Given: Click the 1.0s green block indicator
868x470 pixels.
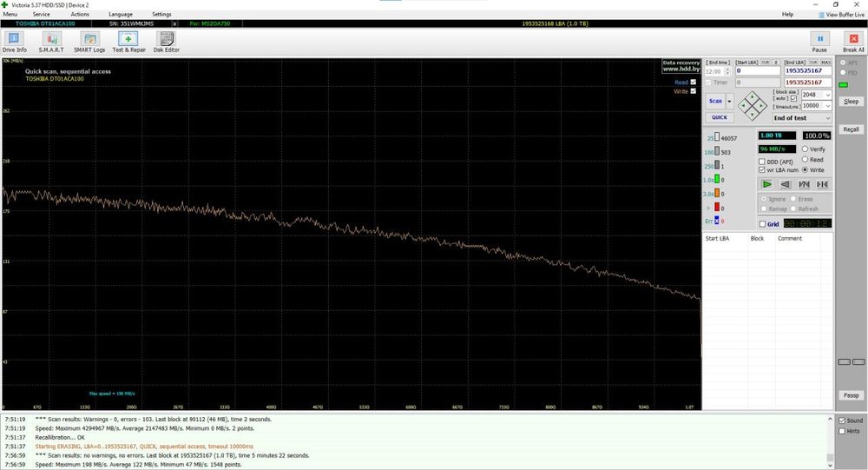Looking at the screenshot, I should [717, 178].
